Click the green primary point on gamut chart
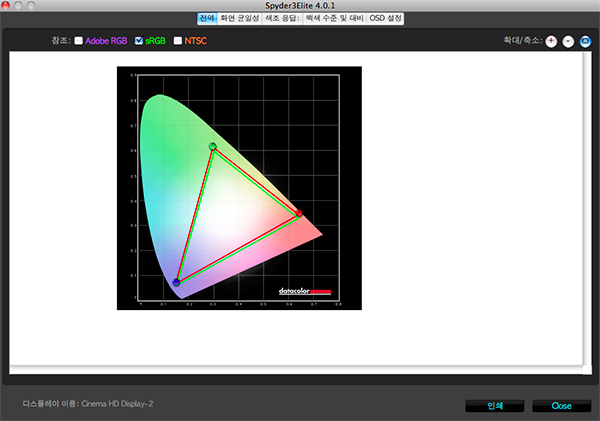This screenshot has width=600, height=421. [212, 147]
